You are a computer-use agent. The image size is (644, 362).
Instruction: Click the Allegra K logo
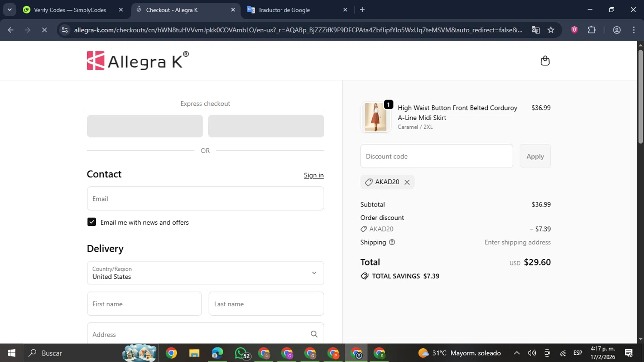tap(138, 61)
